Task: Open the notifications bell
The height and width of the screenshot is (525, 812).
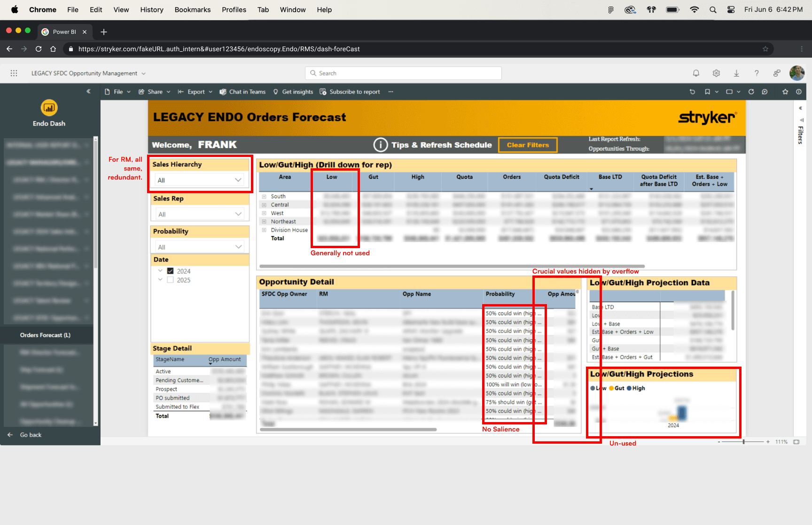Action: [x=696, y=73]
